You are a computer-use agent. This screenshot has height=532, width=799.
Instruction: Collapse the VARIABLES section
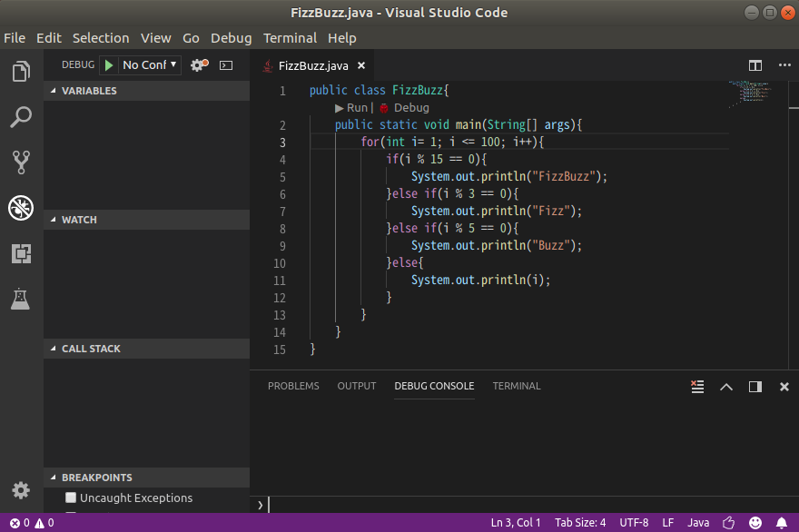click(147, 91)
